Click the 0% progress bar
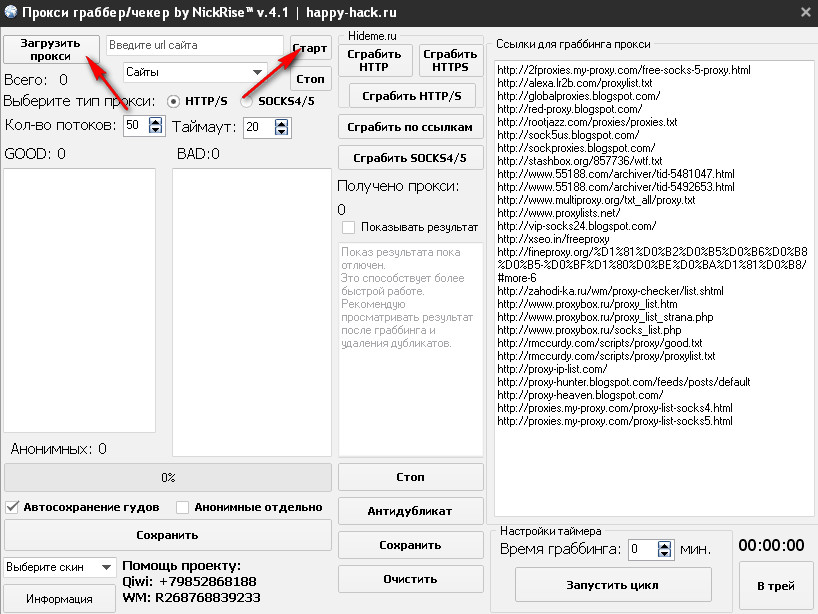This screenshot has width=818, height=614. (167, 478)
